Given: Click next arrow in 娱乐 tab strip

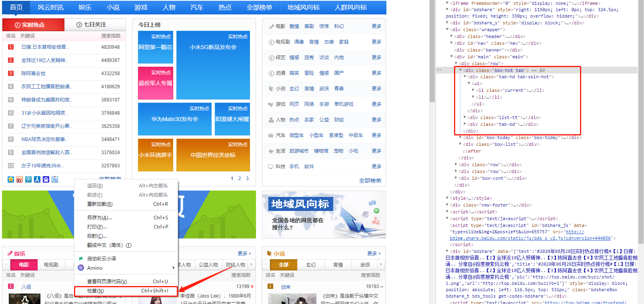Looking at the screenshot, I should click(251, 264).
